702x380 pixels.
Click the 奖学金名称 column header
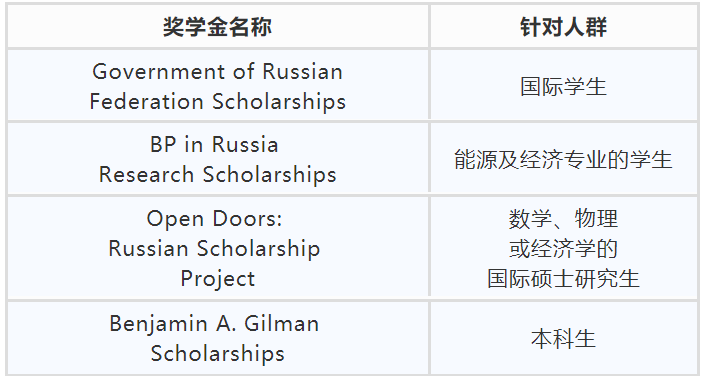pos(218,26)
